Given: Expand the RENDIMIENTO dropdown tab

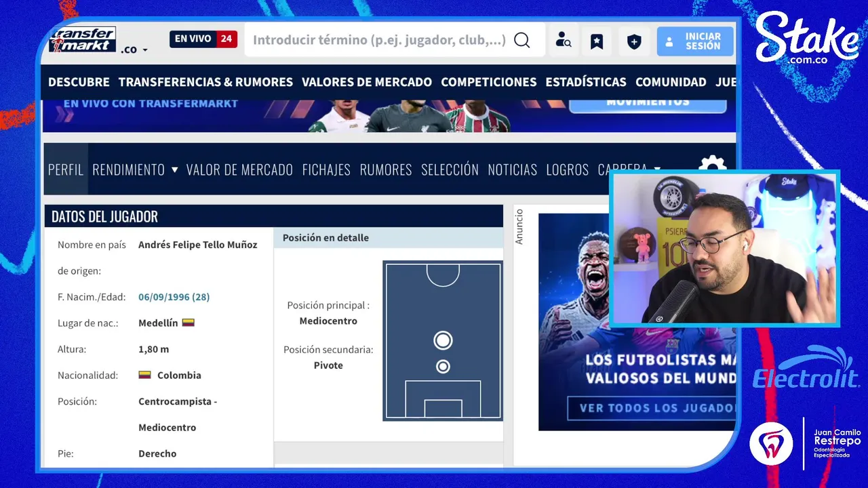Looking at the screenshot, I should tap(135, 169).
